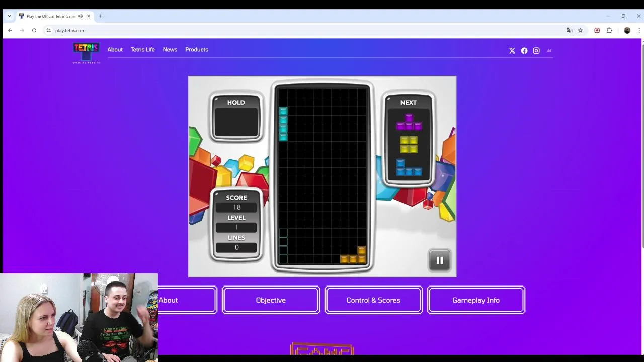The width and height of the screenshot is (644, 362).
Task: Click the faint bars icon beside Instagram
Action: pos(549,51)
